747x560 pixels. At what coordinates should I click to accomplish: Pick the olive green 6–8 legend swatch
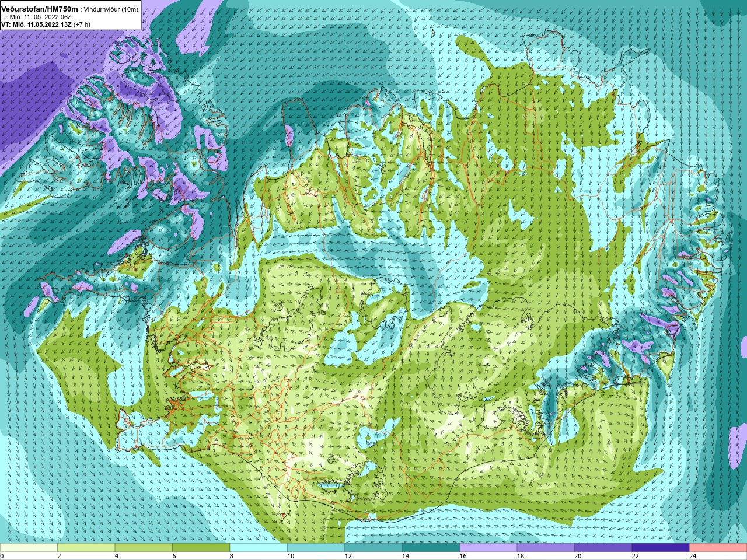coord(201,548)
